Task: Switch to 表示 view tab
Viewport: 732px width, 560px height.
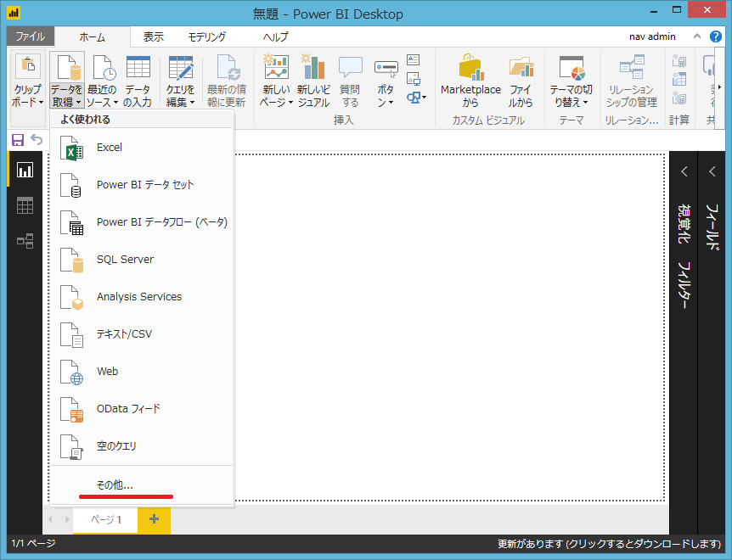Action: 154,36
